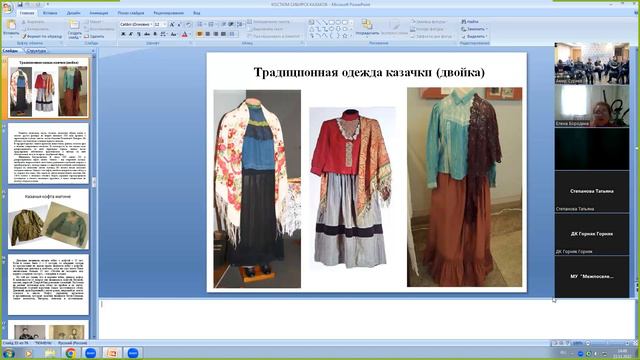This screenshot has width=640, height=360.
Task: Select the Казачья кофта slide thumbnail
Action: point(48,219)
